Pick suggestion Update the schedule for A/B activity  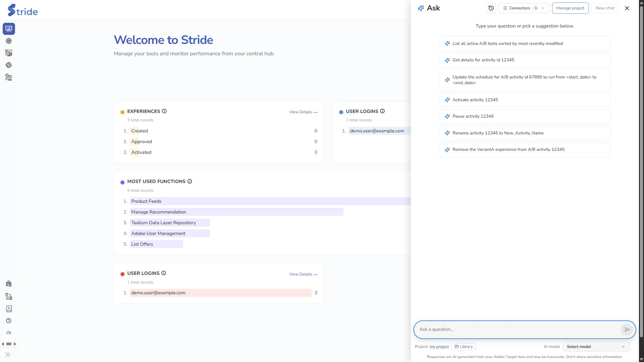tap(525, 80)
